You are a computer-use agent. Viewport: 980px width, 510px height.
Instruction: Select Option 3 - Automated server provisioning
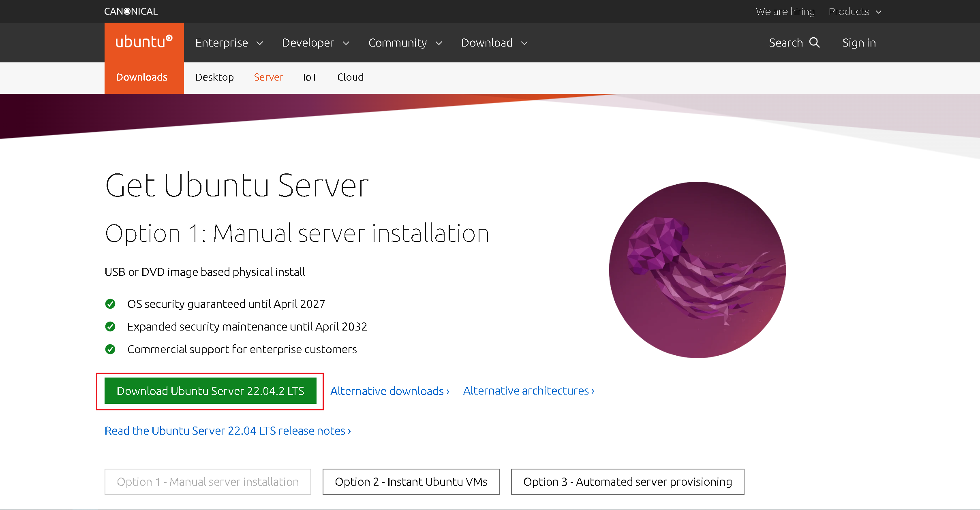(x=627, y=482)
